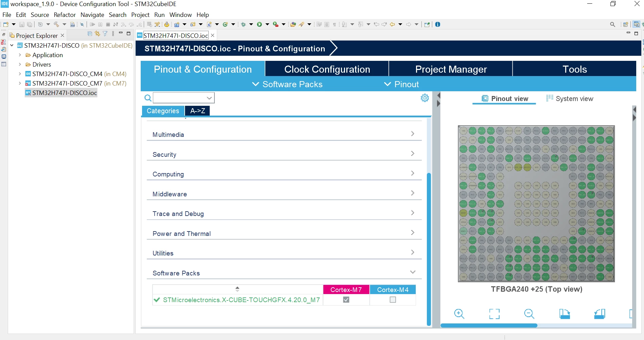Viewport: 644px width, 340px height.
Task: Expand the Power and Thermal category
Action: [x=284, y=233]
